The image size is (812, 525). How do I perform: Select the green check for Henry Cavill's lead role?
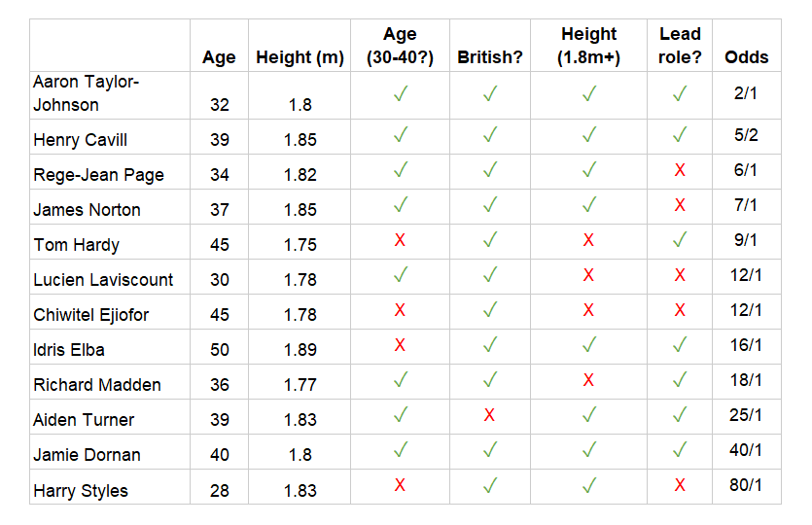(x=680, y=134)
